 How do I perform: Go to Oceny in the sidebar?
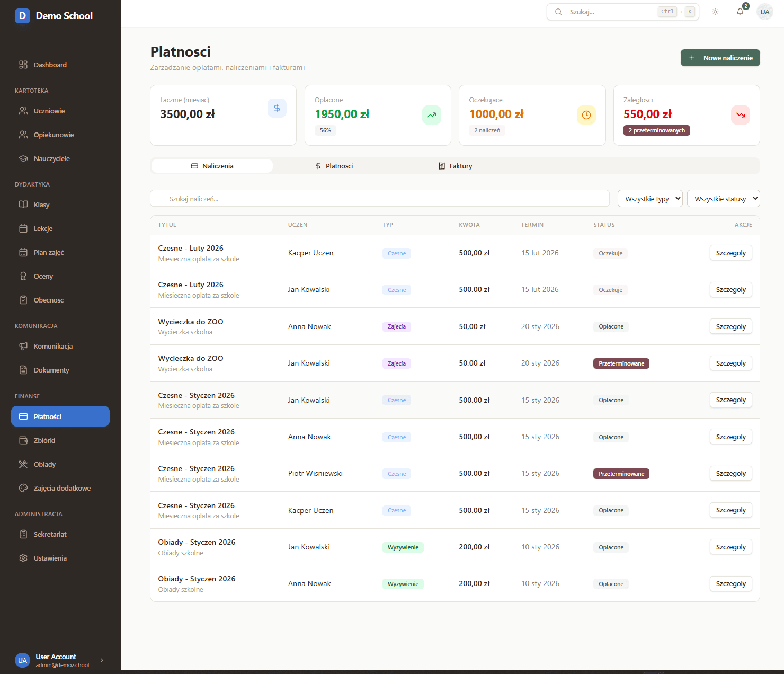(x=43, y=276)
